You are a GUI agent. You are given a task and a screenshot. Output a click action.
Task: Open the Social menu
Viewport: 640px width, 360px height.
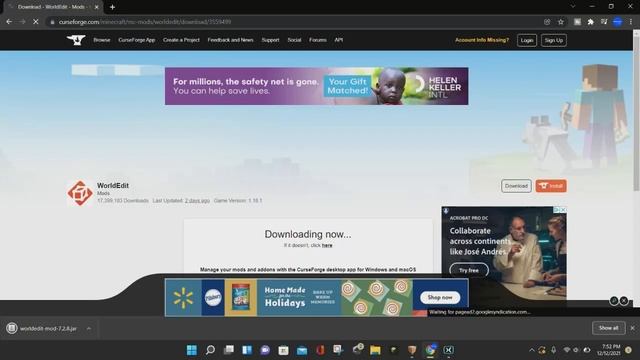point(294,40)
